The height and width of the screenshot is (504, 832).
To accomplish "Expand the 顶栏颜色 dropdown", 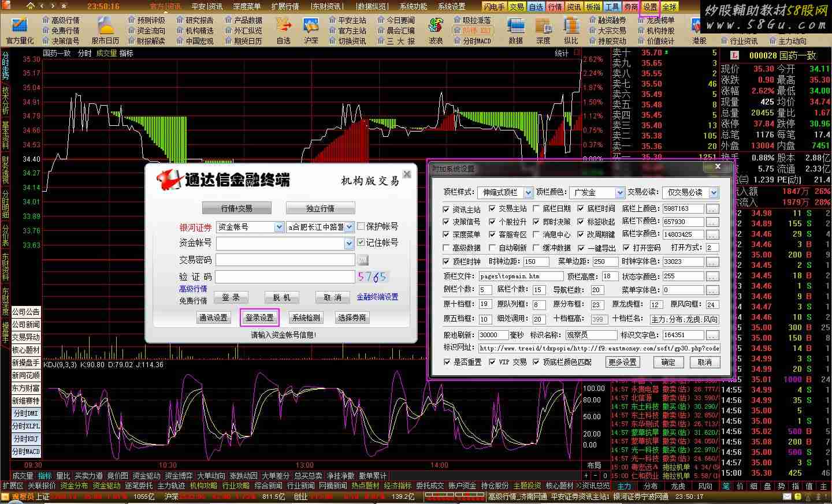I will (620, 192).
